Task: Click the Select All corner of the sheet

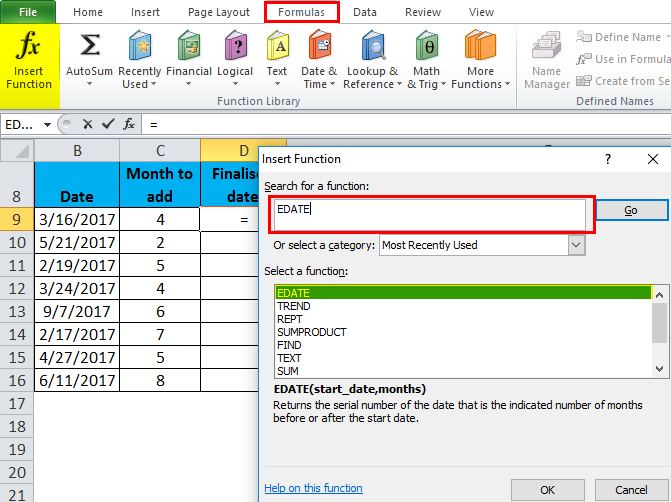Action: tap(17, 151)
